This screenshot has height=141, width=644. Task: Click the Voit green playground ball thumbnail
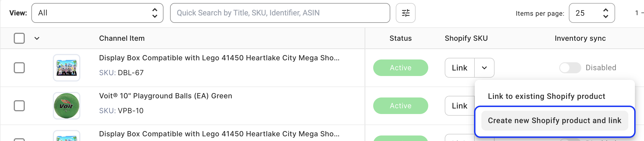pyautogui.click(x=67, y=106)
